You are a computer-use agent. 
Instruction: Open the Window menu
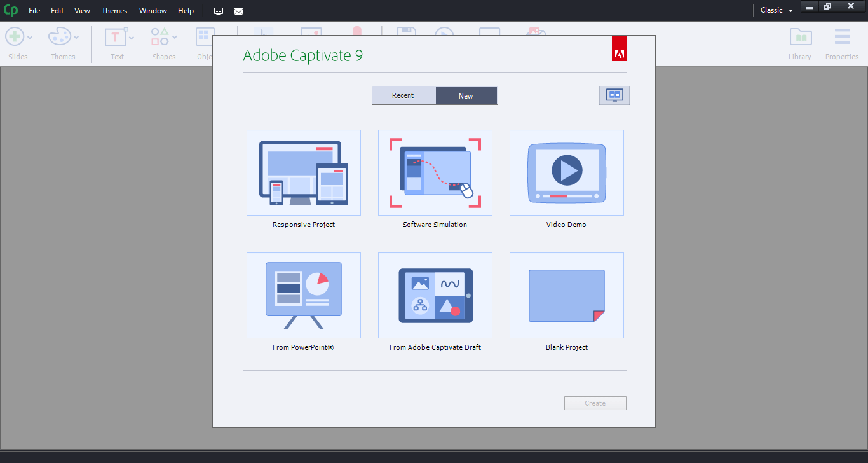click(153, 10)
